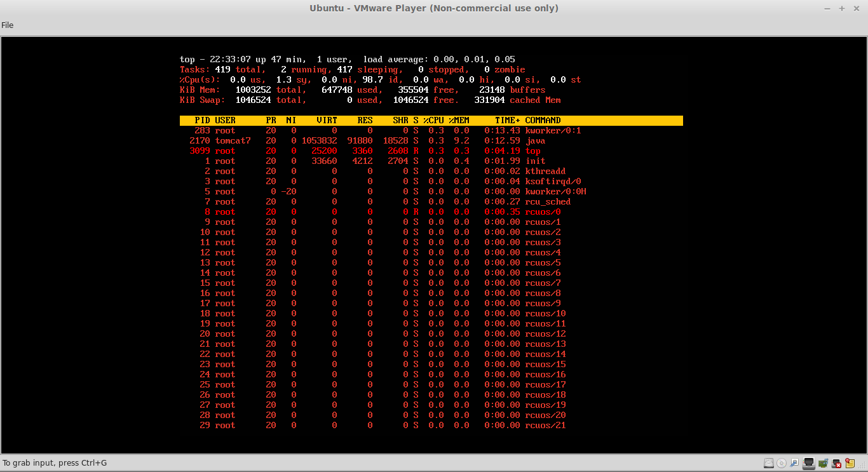Minimize the VMware Player window
The image size is (868, 472).
(829, 8)
